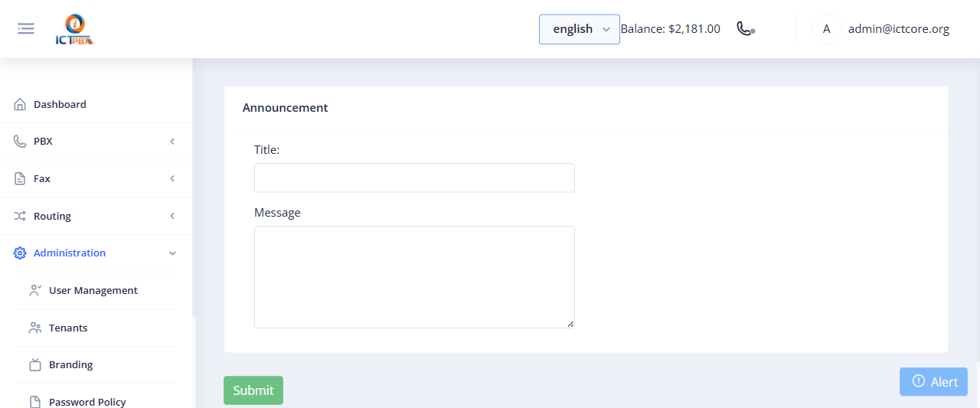The width and height of the screenshot is (980, 408).
Task: Click the ICTPBX logo
Action: tap(74, 30)
